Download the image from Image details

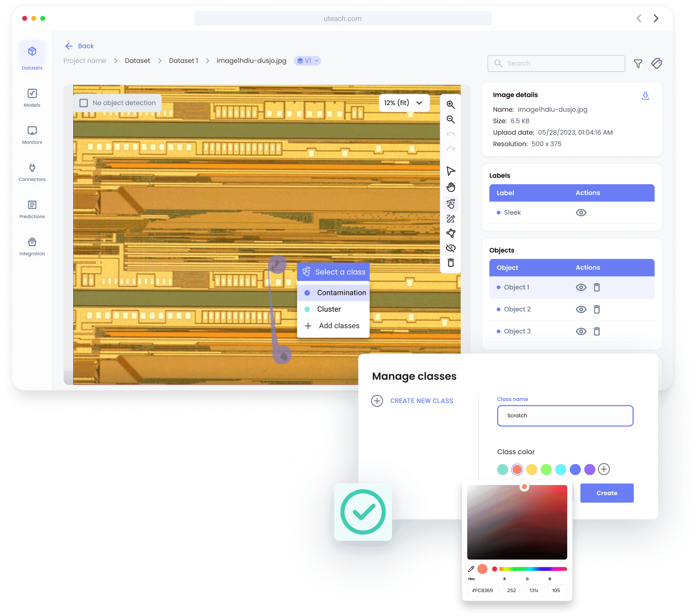[645, 95]
